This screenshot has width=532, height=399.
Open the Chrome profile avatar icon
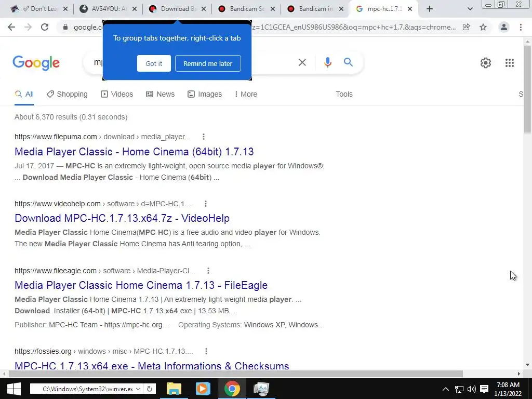point(504,27)
